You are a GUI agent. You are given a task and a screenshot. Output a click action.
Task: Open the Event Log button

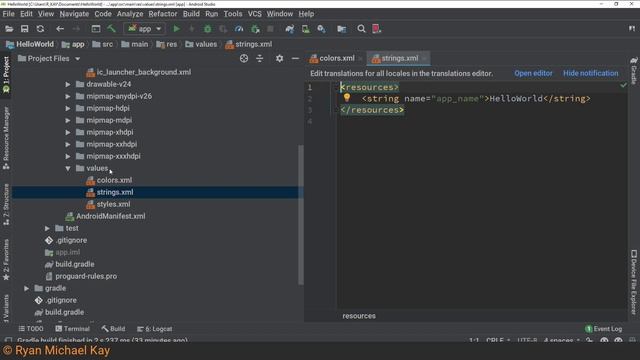click(x=604, y=329)
